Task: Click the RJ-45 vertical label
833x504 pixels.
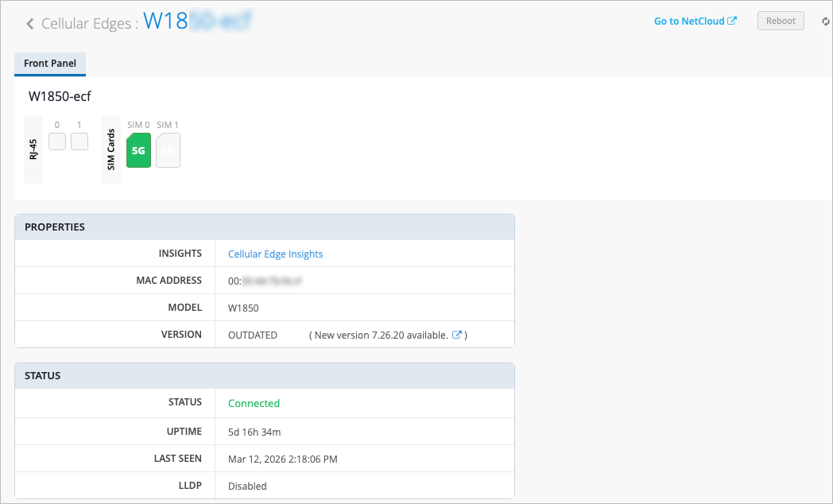Action: pyautogui.click(x=33, y=149)
